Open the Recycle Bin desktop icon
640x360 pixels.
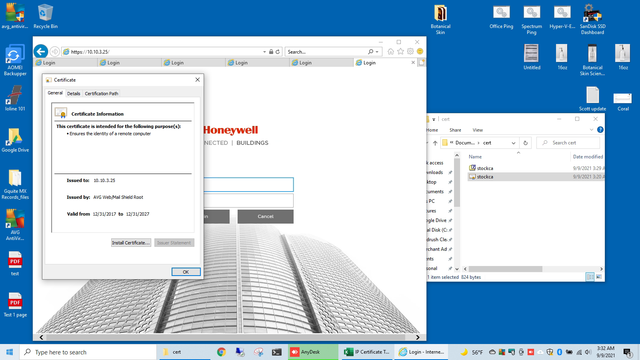point(45,17)
